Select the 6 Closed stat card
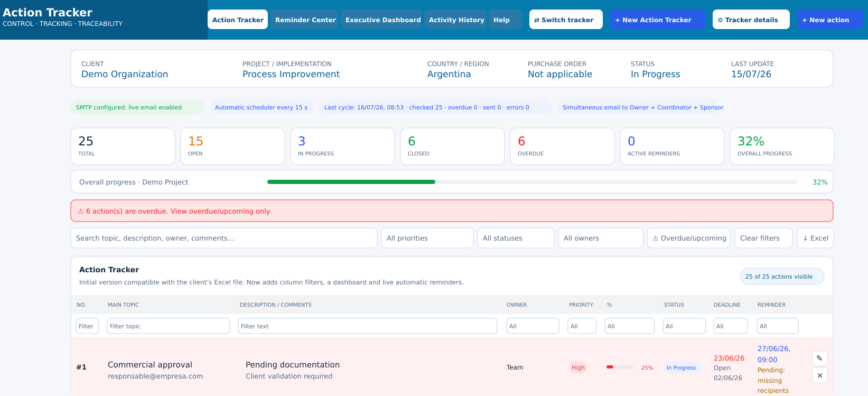The image size is (868, 396). tap(452, 146)
